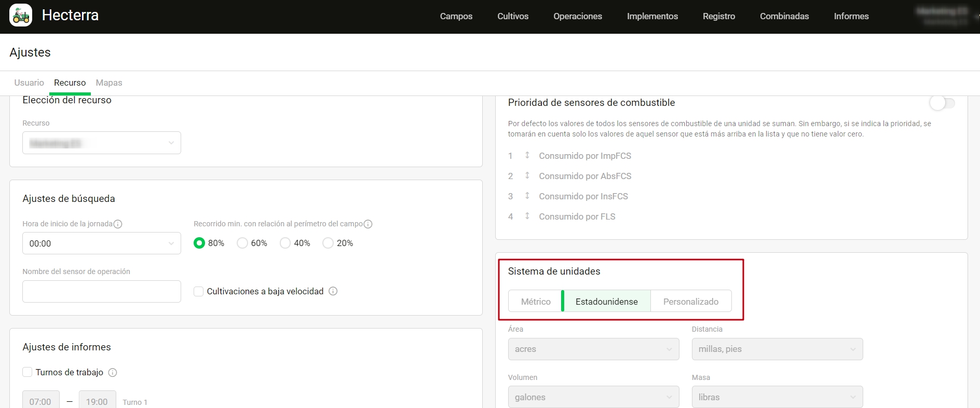The image size is (980, 408).
Task: Click reorder arrows for Consumido por AbsFCS
Action: point(527,175)
